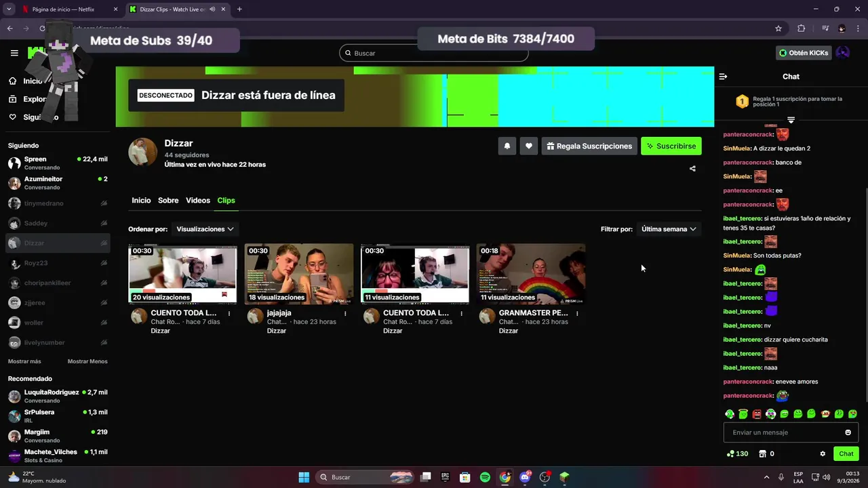Open the volume control in the system tray
The height and width of the screenshot is (488, 868).
[827, 477]
